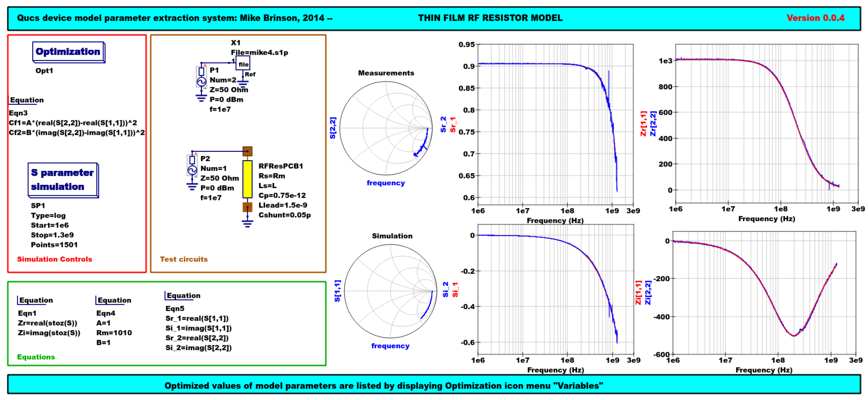The height and width of the screenshot is (400, 868).
Task: Click the 'RFResPCB1' component name
Action: click(281, 166)
